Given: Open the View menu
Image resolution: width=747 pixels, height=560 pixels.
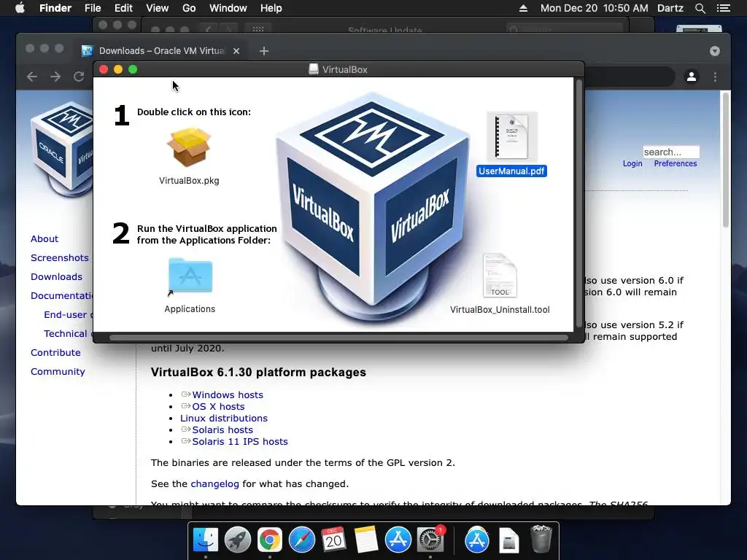Looking at the screenshot, I should coord(158,8).
